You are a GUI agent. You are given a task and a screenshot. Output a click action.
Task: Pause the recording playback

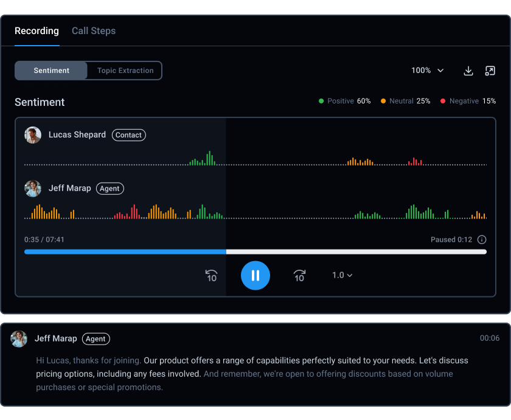(x=255, y=275)
